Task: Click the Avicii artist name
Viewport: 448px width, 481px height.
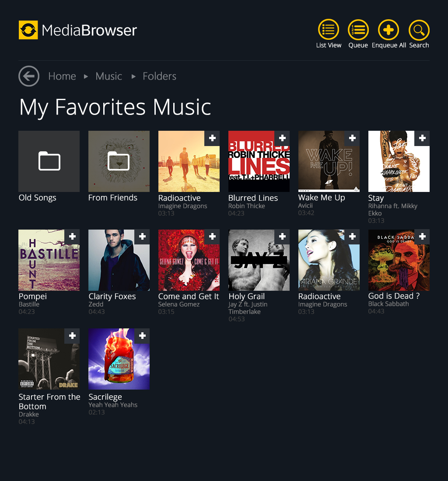Action: [x=305, y=206]
